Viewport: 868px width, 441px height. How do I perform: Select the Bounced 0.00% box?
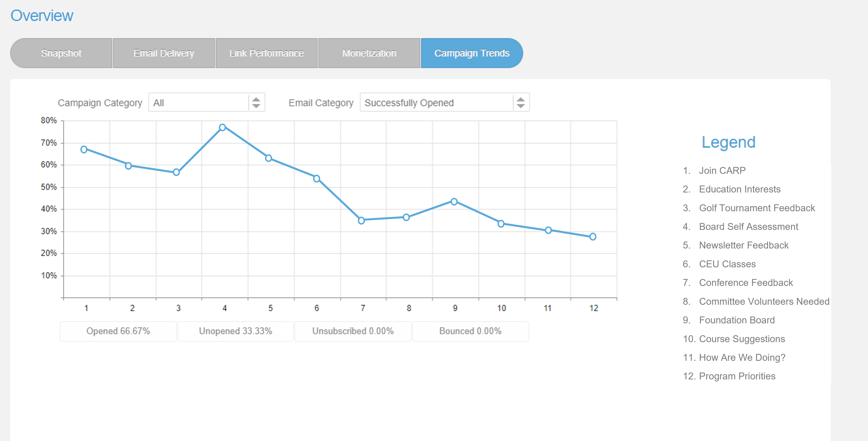tap(470, 331)
